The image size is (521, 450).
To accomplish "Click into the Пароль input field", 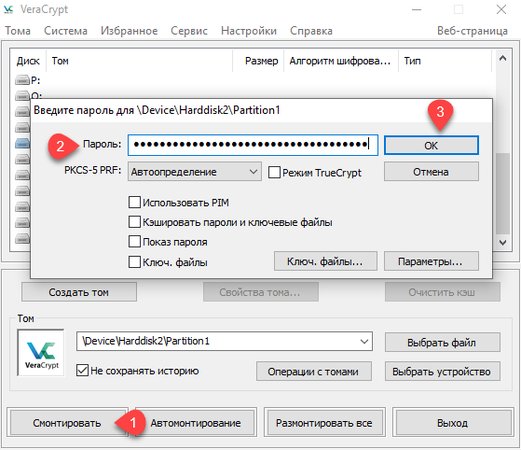I will point(253,145).
